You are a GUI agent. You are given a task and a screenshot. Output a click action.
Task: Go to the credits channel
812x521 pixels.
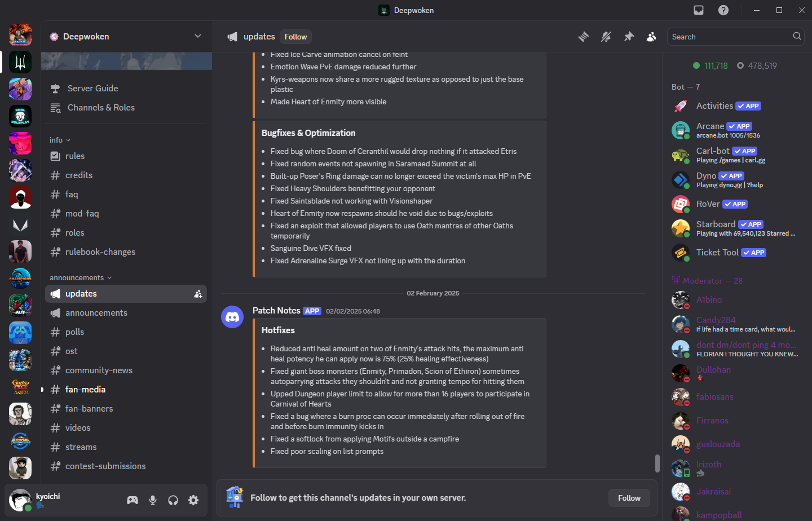126,175
